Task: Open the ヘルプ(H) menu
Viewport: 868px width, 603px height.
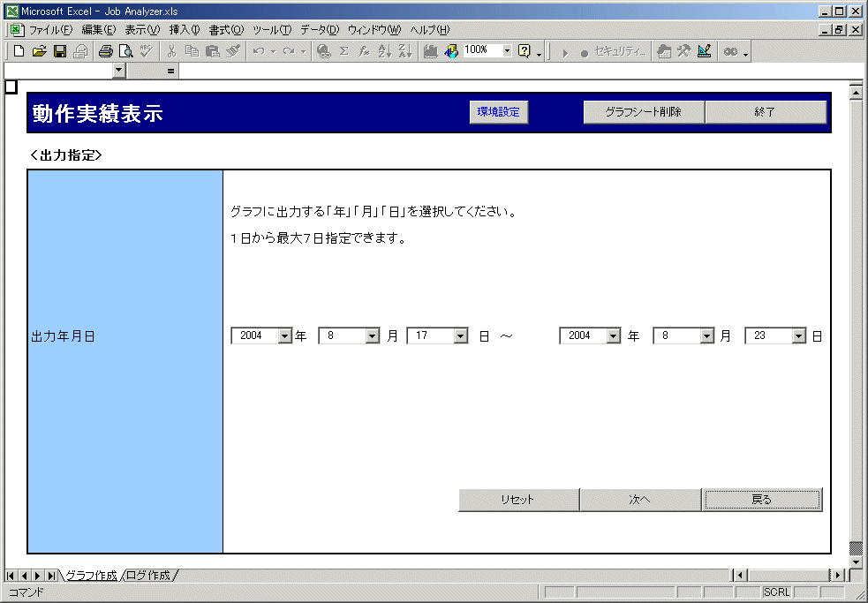Action: tap(429, 30)
